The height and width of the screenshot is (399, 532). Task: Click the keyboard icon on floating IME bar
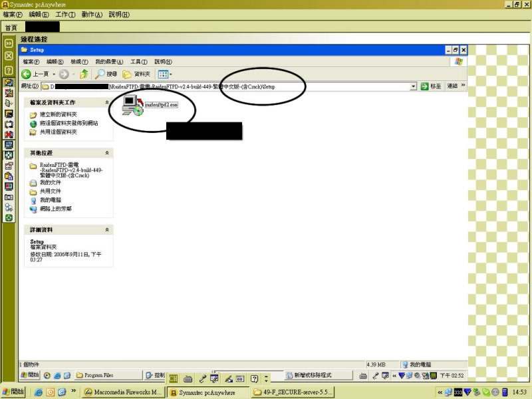click(x=188, y=378)
